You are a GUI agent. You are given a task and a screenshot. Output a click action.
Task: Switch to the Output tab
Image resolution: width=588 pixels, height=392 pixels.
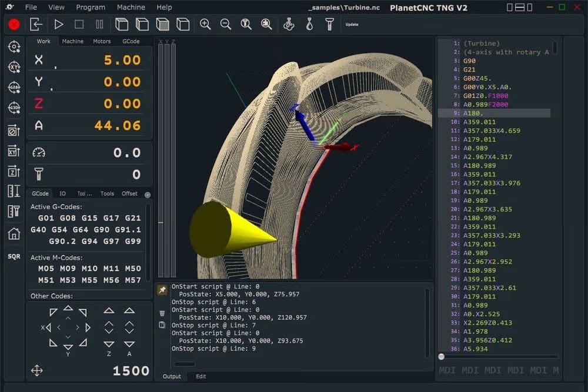pos(171,376)
